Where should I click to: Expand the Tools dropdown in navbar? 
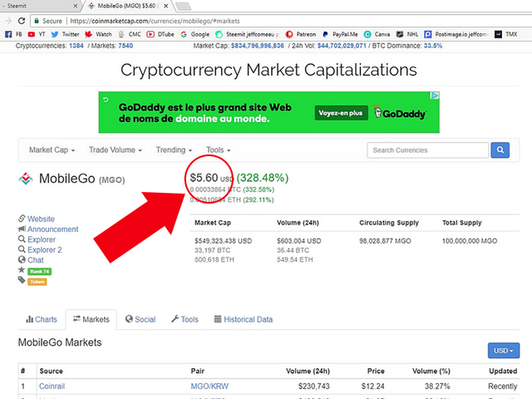219,150
